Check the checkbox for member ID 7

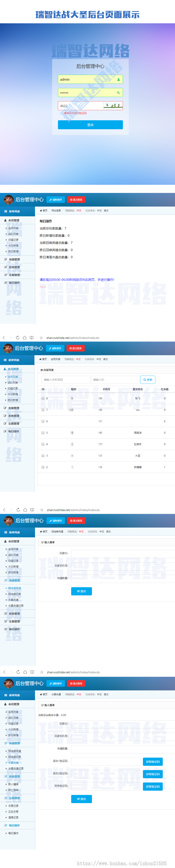(43, 410)
